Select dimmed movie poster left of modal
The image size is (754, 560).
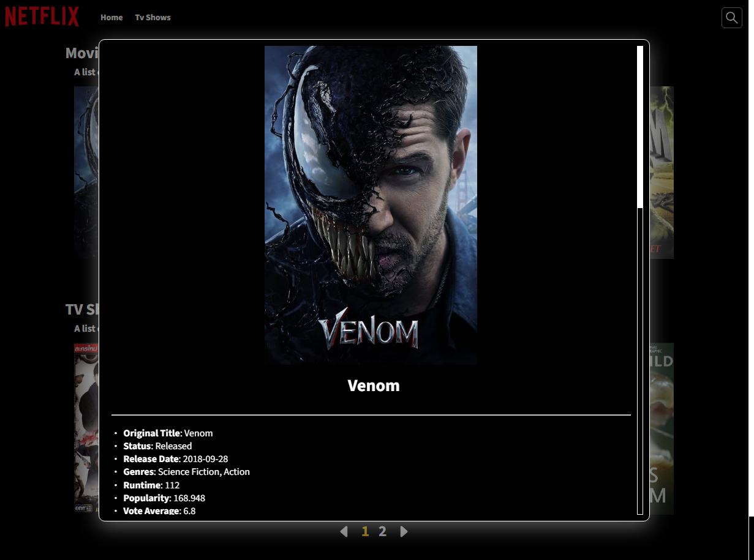[x=86, y=173]
